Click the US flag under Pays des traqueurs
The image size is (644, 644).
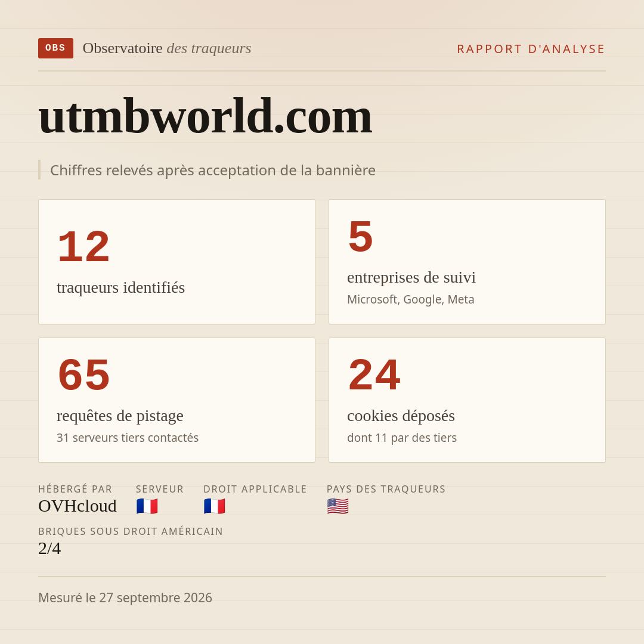coord(338,506)
